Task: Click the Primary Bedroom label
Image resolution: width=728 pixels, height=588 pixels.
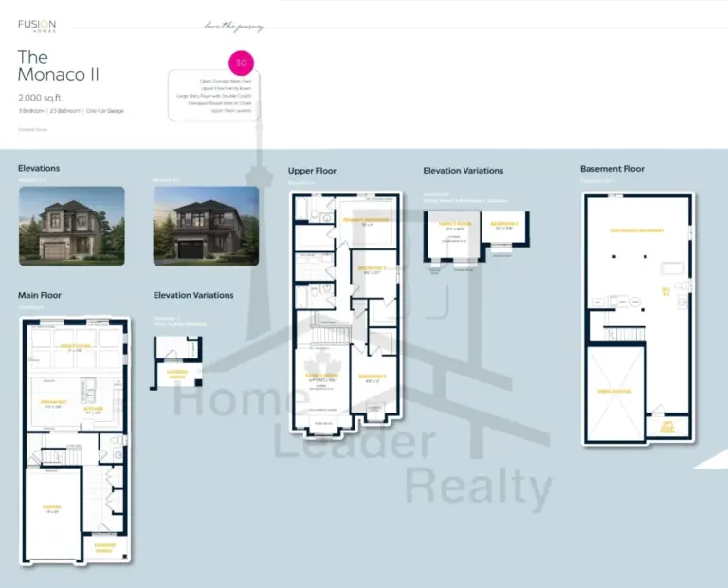Action: [366, 220]
